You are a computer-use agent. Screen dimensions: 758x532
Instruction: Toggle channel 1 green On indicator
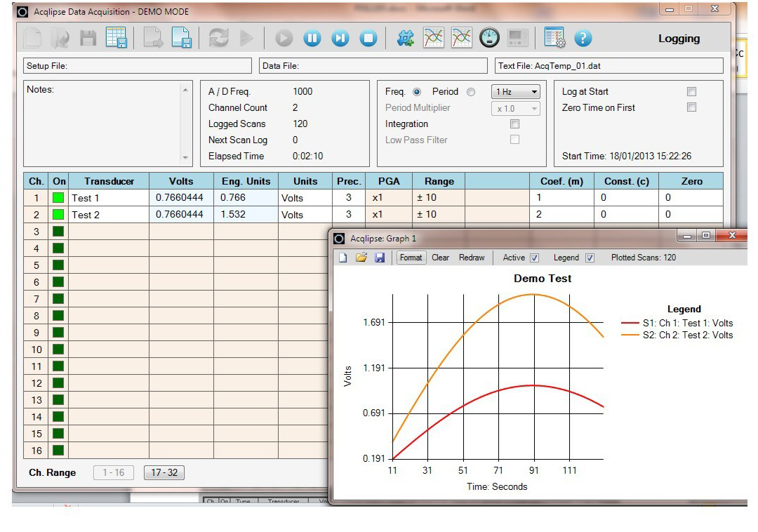click(x=59, y=198)
